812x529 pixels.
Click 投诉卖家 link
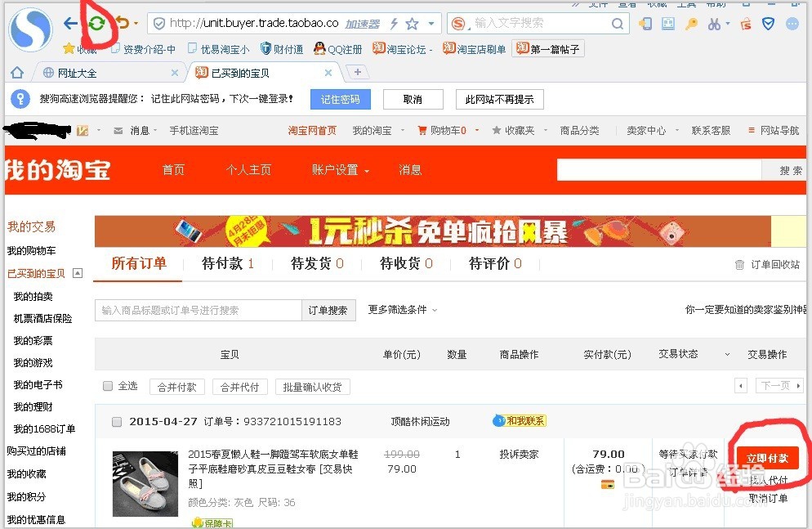(519, 455)
